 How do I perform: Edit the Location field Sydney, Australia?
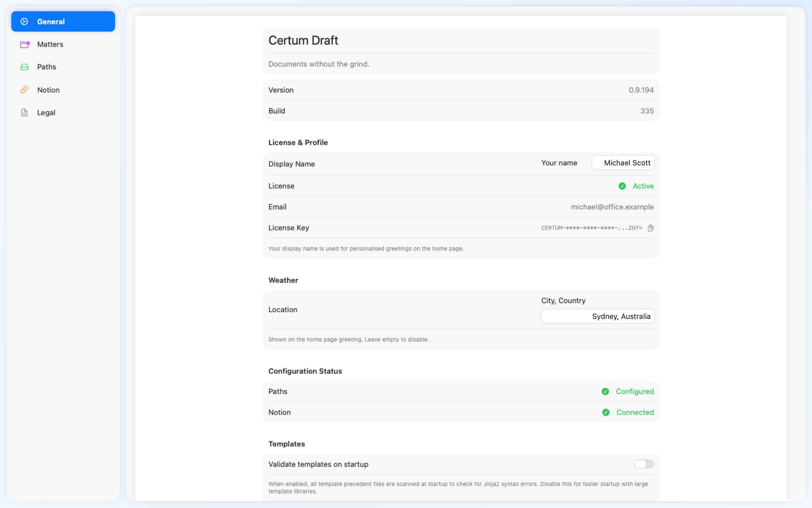598,316
